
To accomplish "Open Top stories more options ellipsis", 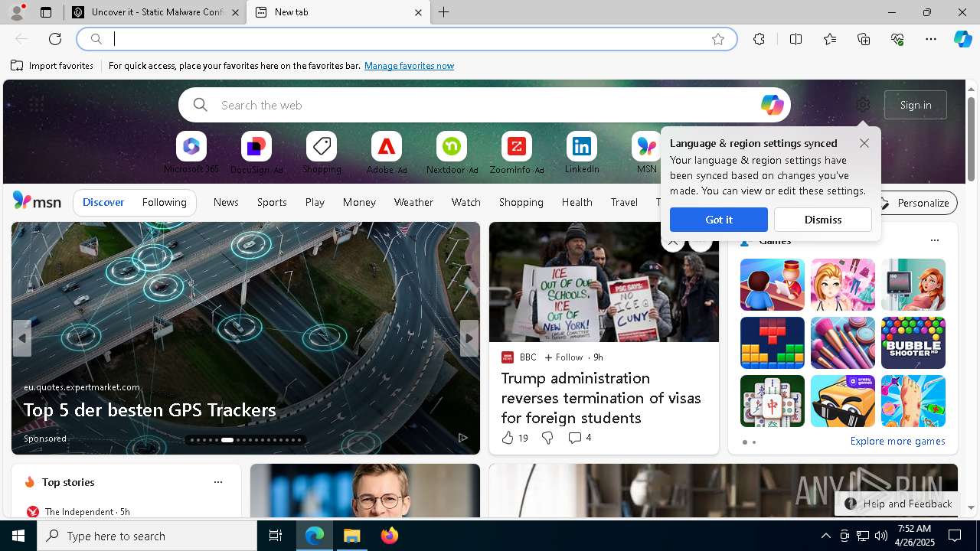I will click(218, 482).
